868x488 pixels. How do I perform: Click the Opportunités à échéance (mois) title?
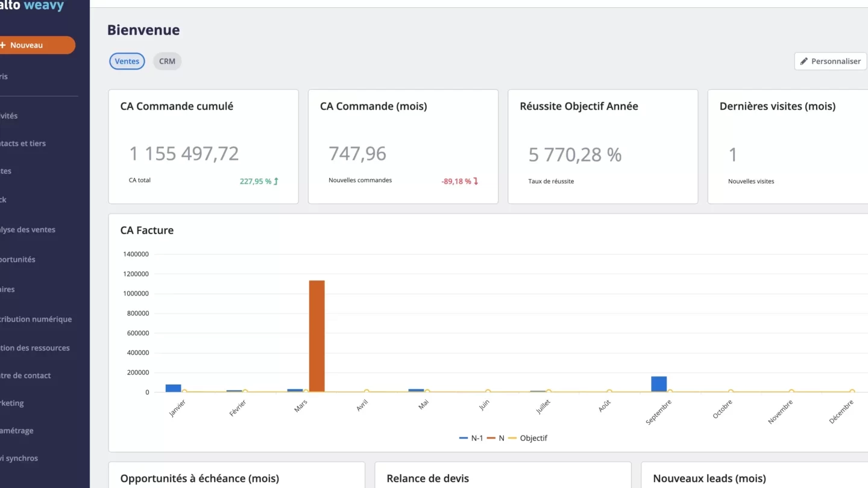(200, 479)
